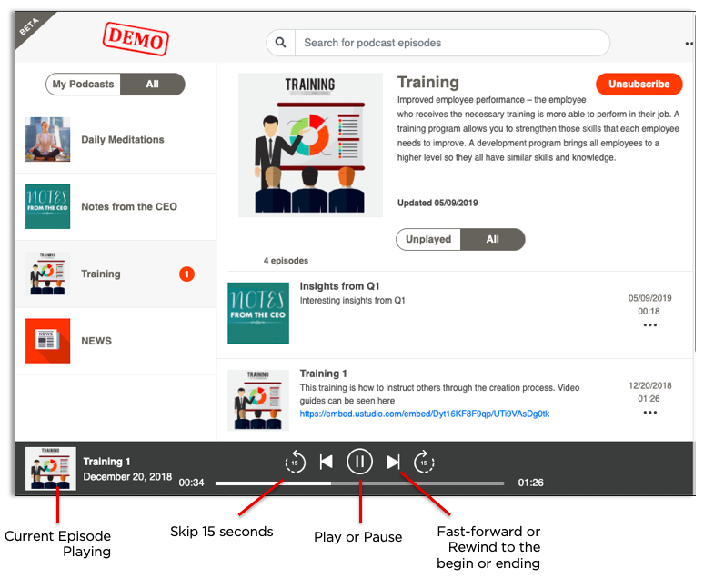Click the skip to beginning icon
The height and width of the screenshot is (588, 704).
[327, 462]
